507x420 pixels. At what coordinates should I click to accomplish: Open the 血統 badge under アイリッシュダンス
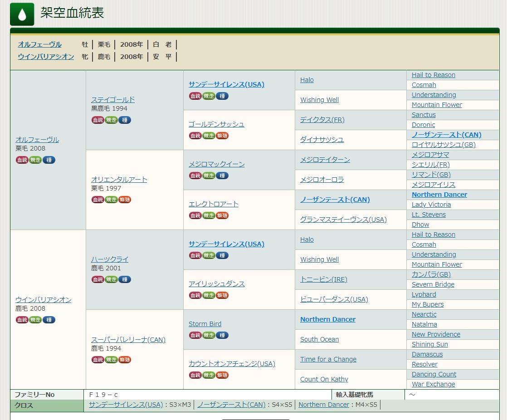click(x=195, y=295)
